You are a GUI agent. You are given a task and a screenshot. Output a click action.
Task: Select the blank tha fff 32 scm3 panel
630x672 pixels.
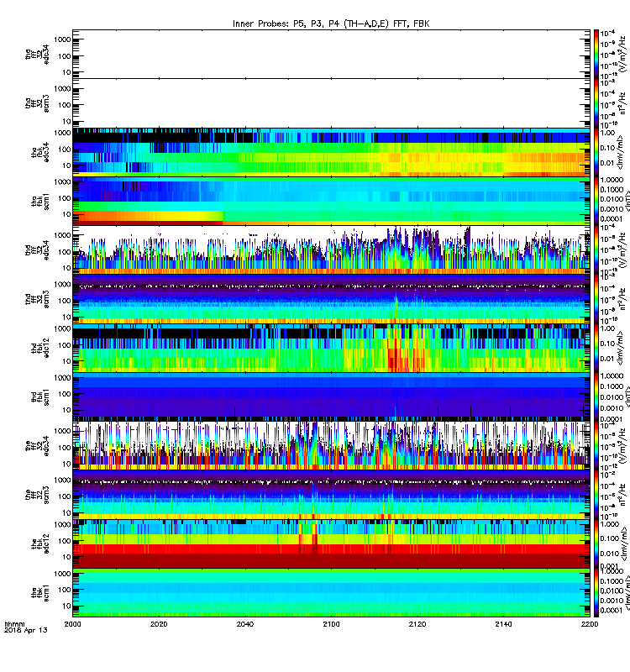331,103
